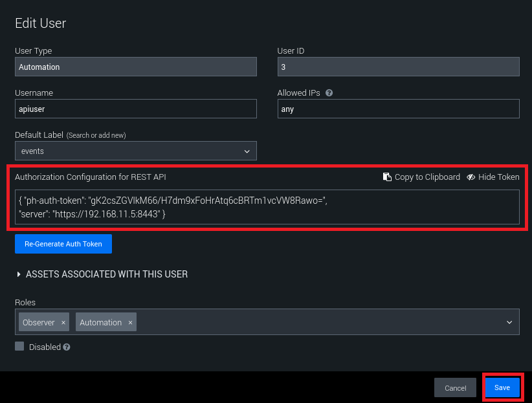Click the User ID field

click(398, 67)
